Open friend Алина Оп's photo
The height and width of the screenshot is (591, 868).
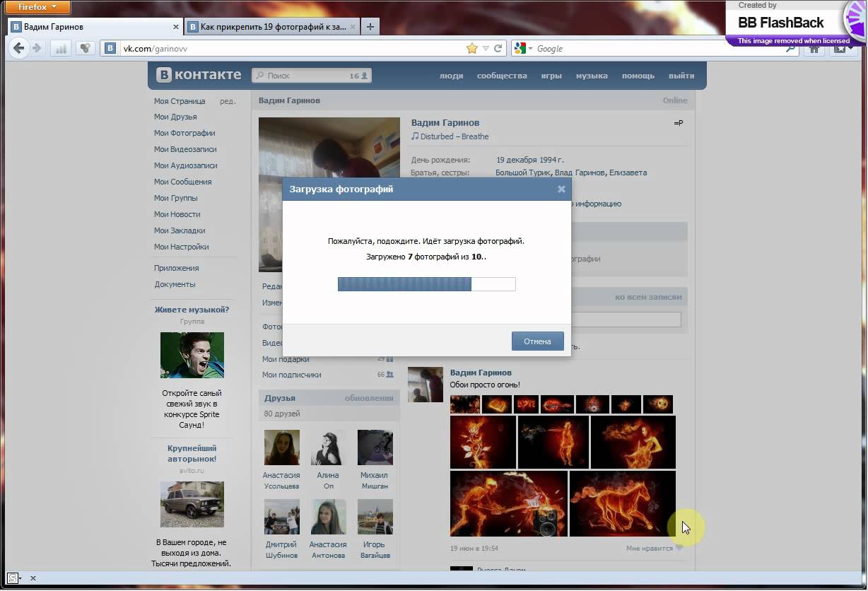[328, 447]
